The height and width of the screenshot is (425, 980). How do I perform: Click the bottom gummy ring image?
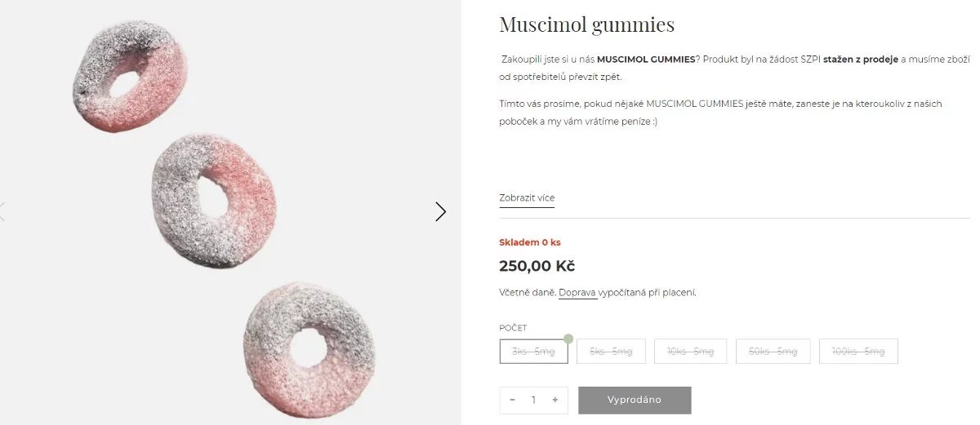click(310, 349)
